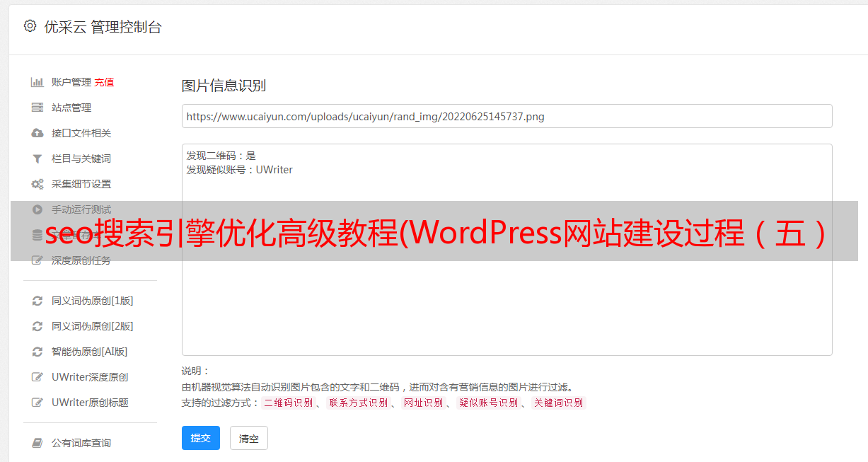
Task: Go to 公有词库查询 in the sidebar
Action: point(81,443)
